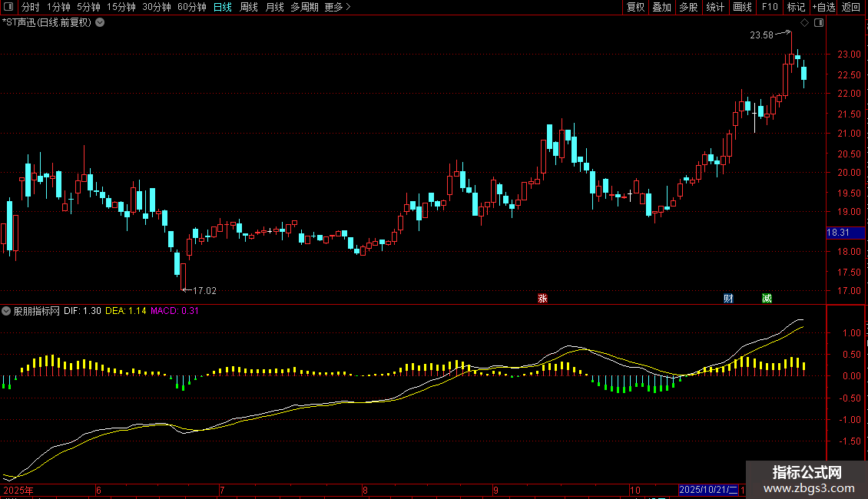Screen dimensions: 868x499
Task: Click the green 减 marker icon
Action: [767, 299]
